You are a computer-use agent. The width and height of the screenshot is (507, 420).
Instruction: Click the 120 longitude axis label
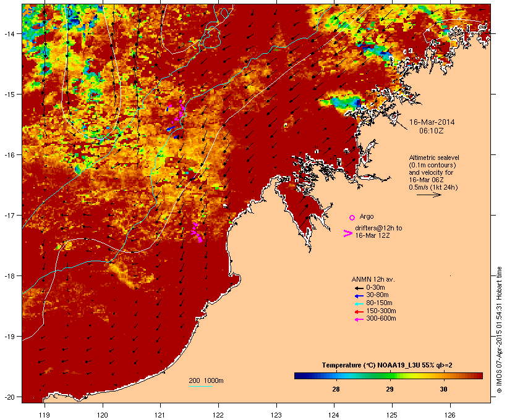pyautogui.click(x=103, y=415)
